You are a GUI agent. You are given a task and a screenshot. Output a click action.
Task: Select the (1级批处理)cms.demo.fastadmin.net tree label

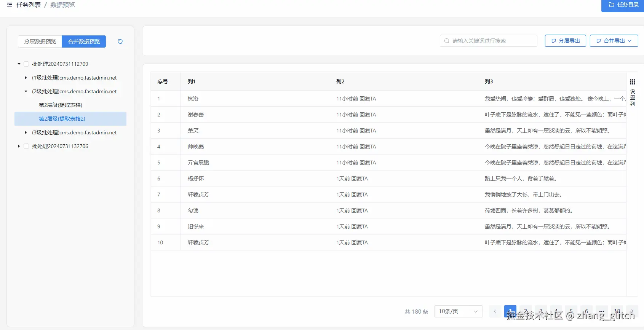click(74, 78)
